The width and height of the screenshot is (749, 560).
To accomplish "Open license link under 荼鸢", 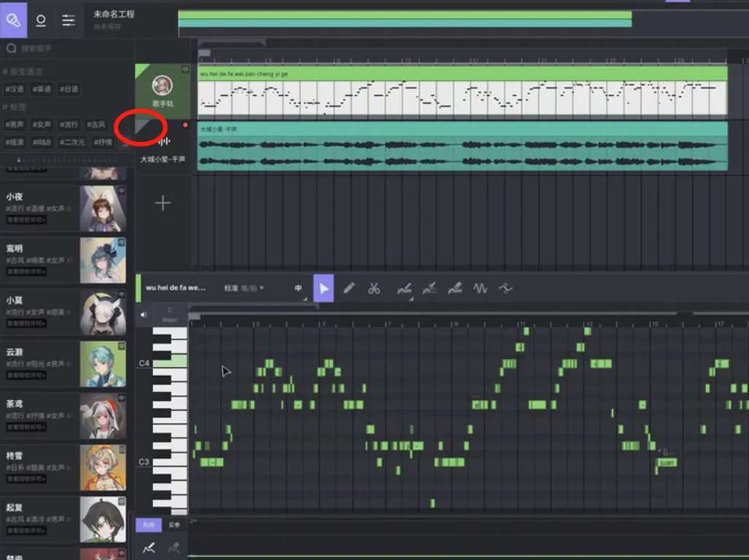I will coord(26,427).
